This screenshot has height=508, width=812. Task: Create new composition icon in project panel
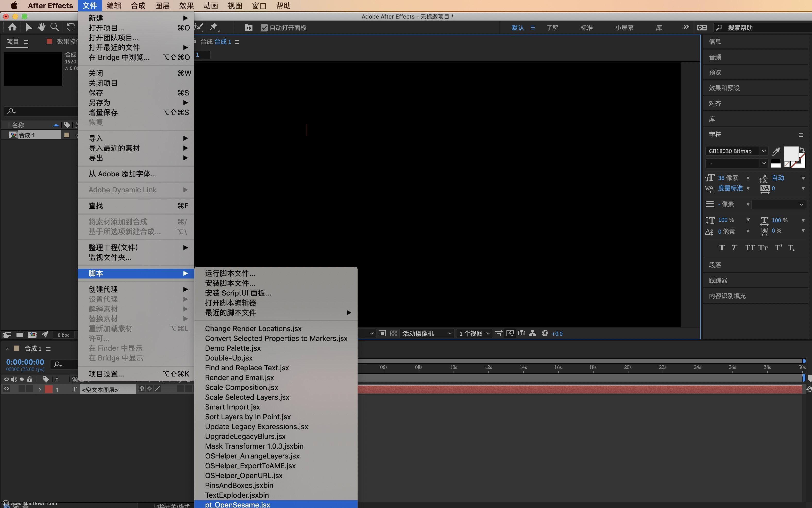click(32, 335)
